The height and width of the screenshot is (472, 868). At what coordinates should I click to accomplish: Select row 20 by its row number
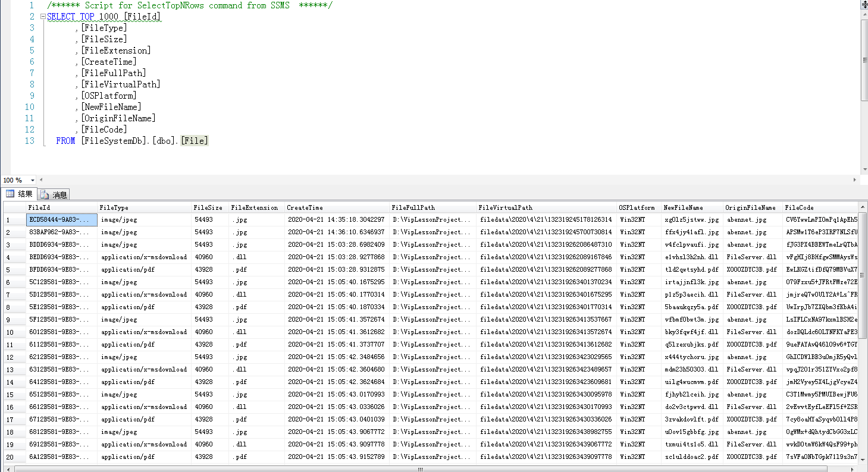[15, 457]
